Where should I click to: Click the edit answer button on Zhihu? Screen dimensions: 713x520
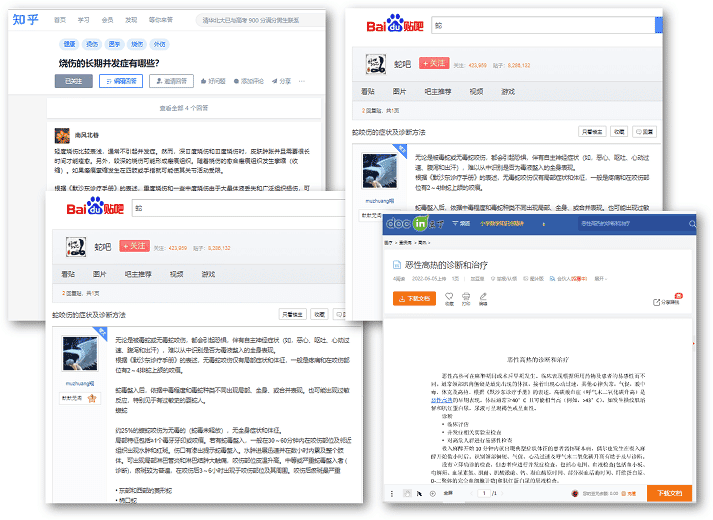pyautogui.click(x=121, y=81)
